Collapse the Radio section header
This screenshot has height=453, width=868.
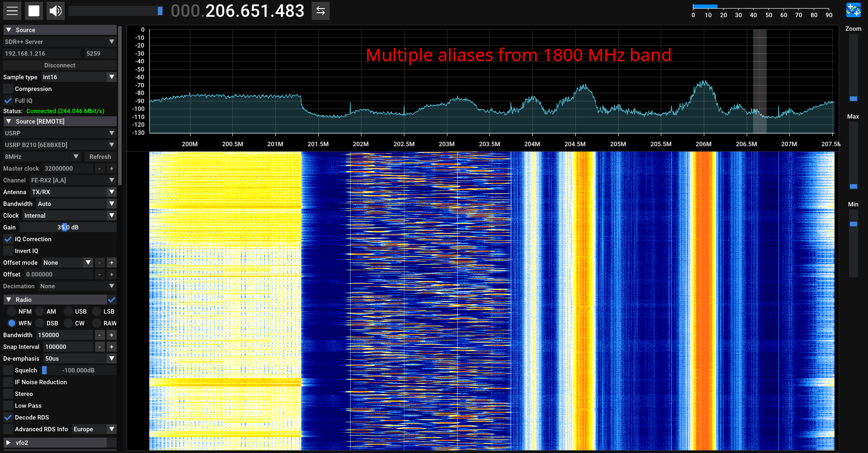[x=55, y=300]
